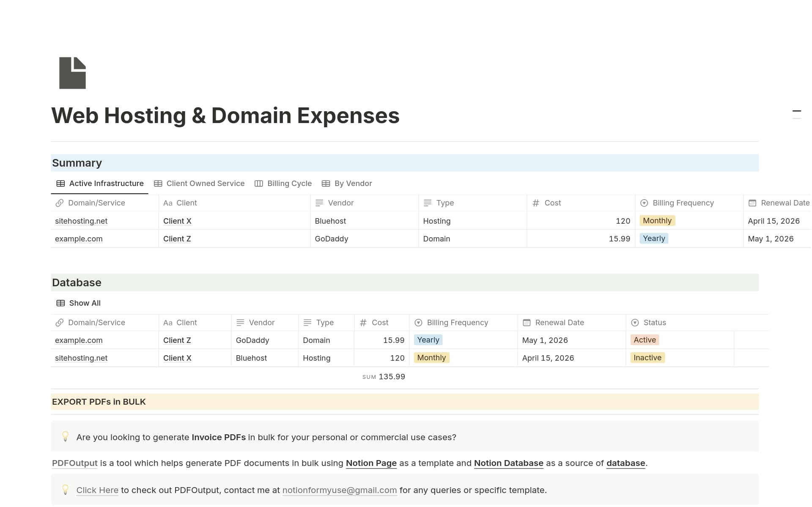Click the Client column header in Summary table
Screen dimensions: 812x507
(234, 203)
